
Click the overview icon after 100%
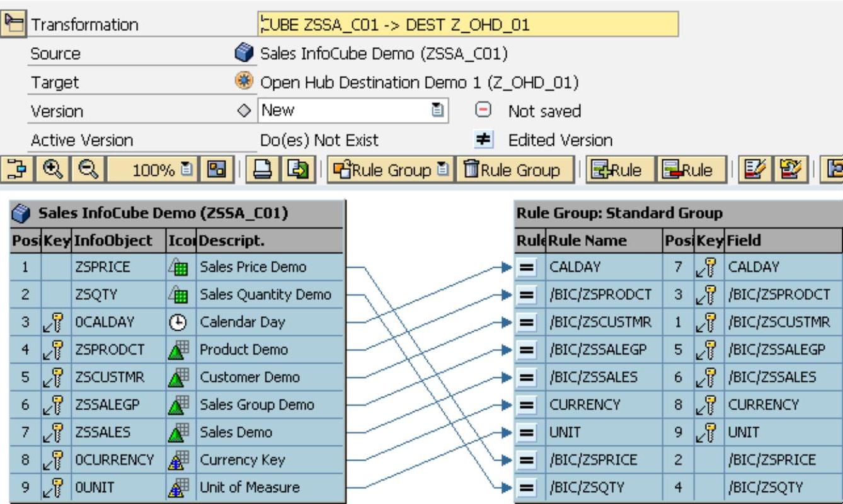[x=215, y=170]
